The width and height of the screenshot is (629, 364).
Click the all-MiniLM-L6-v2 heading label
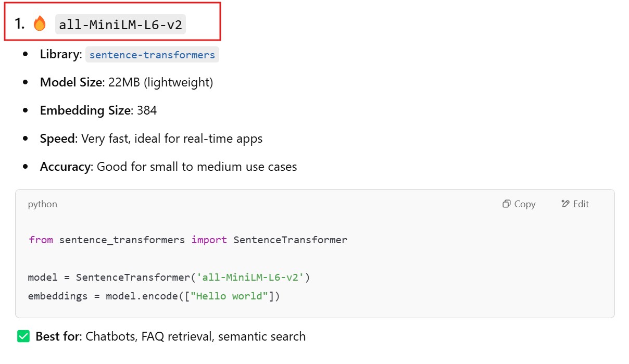pyautogui.click(x=120, y=24)
